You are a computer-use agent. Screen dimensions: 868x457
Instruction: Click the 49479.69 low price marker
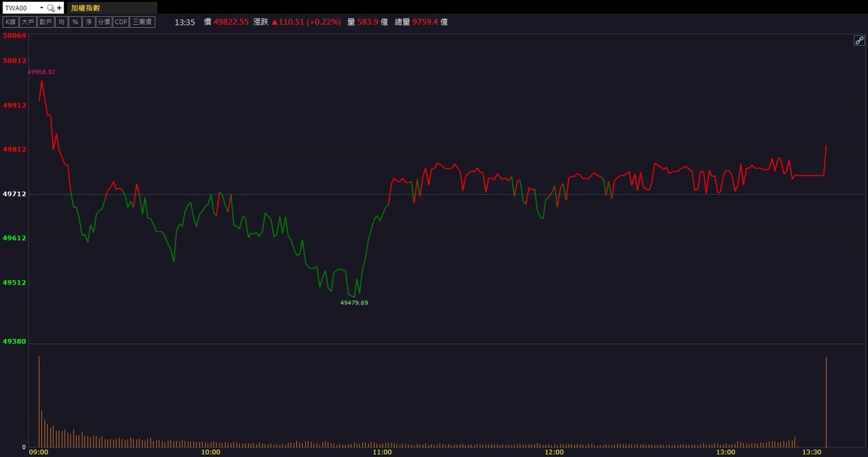click(x=354, y=303)
